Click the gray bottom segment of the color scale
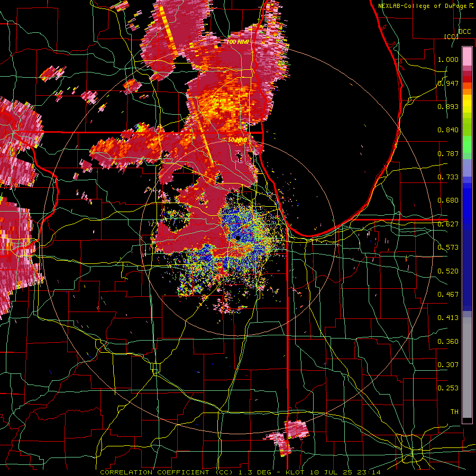 click(x=467, y=368)
